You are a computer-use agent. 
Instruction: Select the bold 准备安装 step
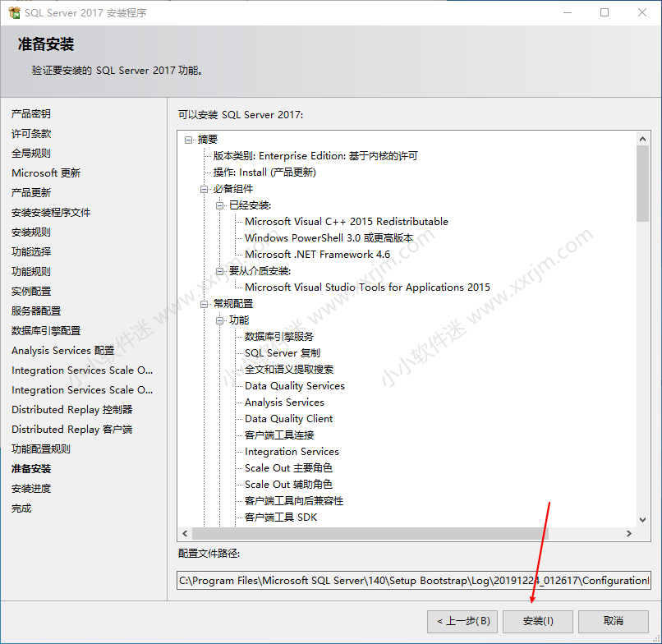(x=31, y=469)
